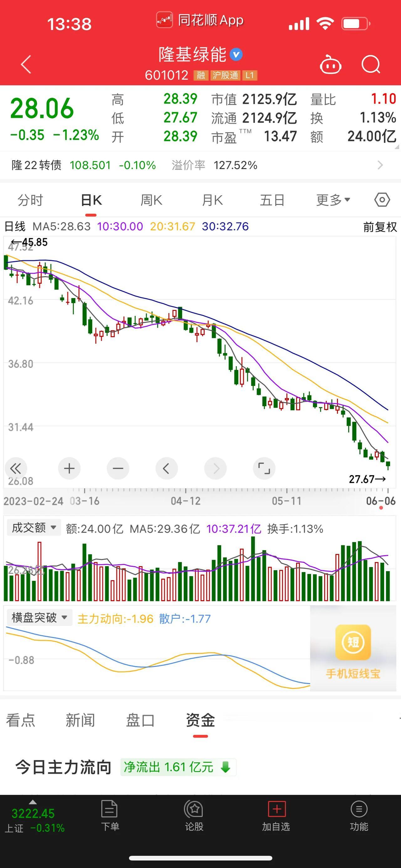401x868 pixels.
Task: Tap the 溢价率 127.52% value
Action: click(235, 165)
